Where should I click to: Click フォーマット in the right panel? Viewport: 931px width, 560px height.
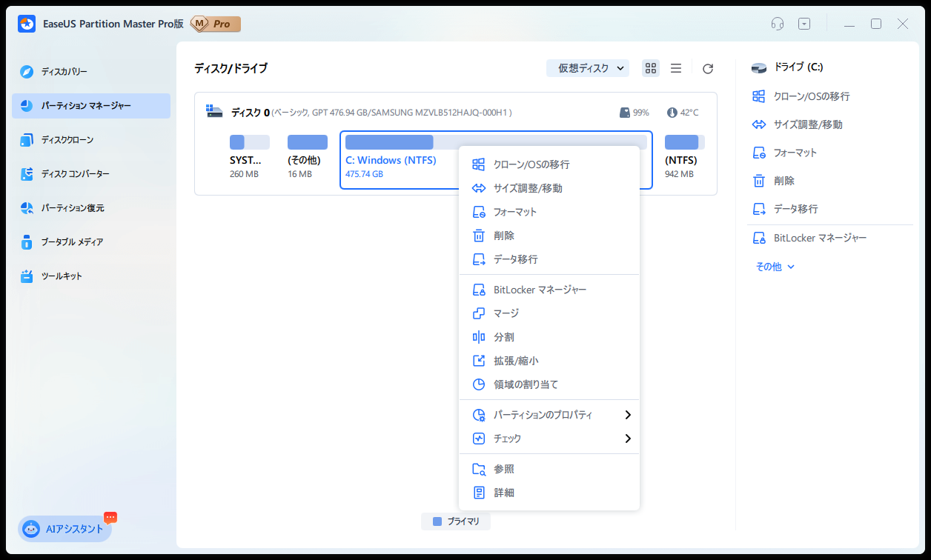click(784, 153)
